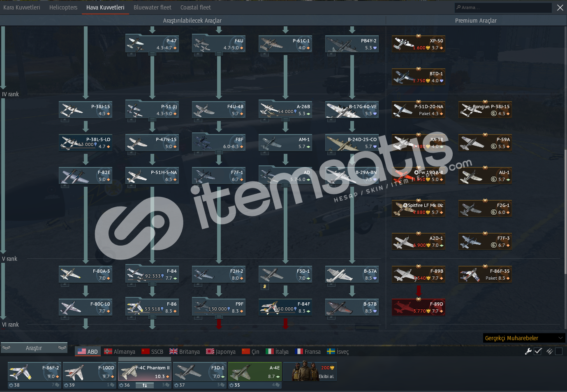
Task: Switch to Japonya nation tab
Action: tap(221, 352)
